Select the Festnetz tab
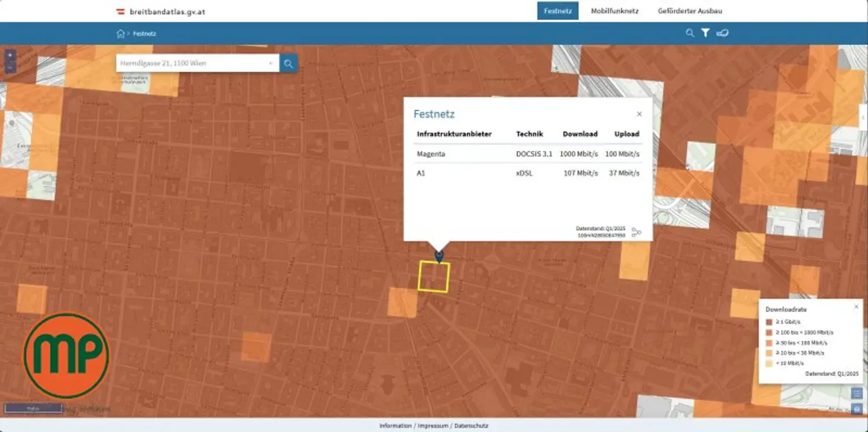868x432 pixels. [557, 11]
